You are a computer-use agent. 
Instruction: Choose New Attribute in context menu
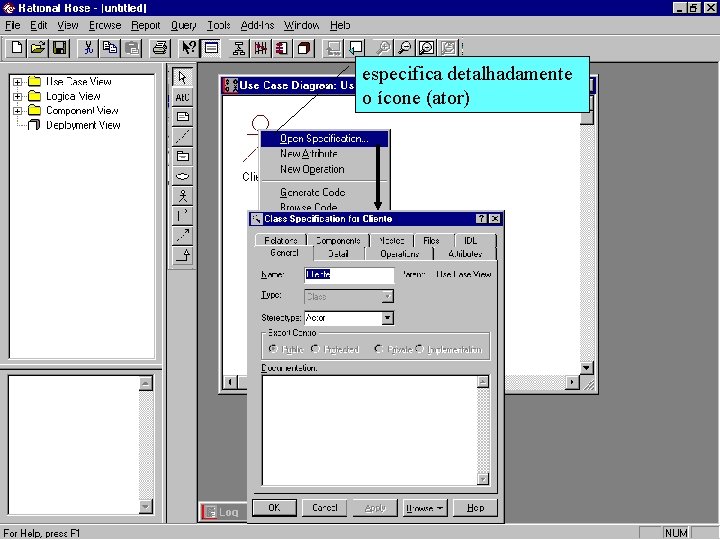[324, 154]
